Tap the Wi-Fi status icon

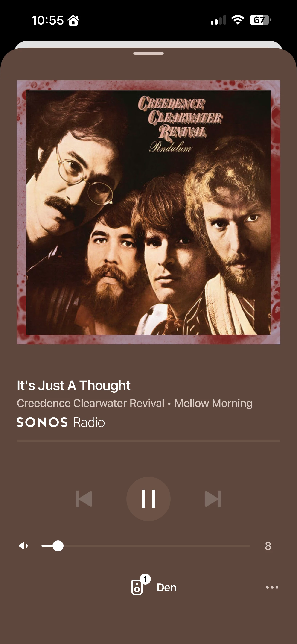click(238, 20)
